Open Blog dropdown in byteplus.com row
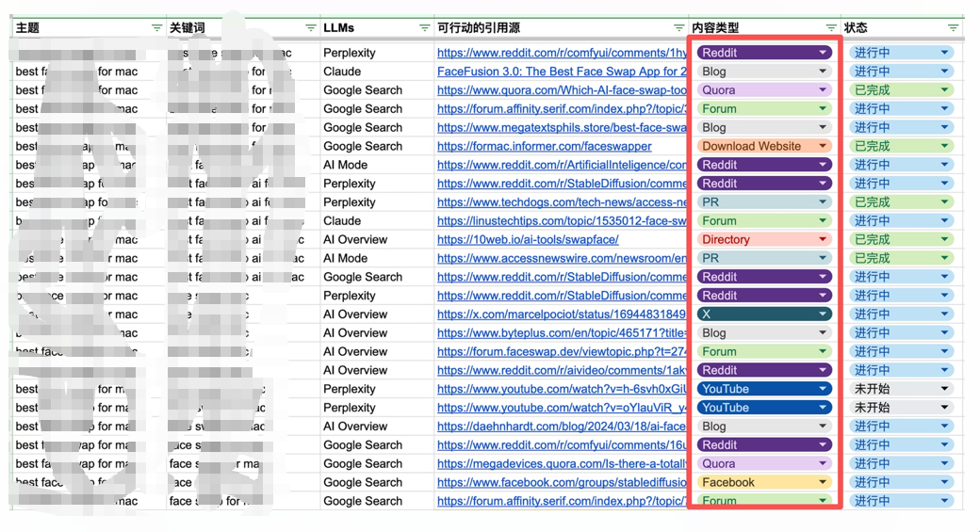 [x=764, y=332]
